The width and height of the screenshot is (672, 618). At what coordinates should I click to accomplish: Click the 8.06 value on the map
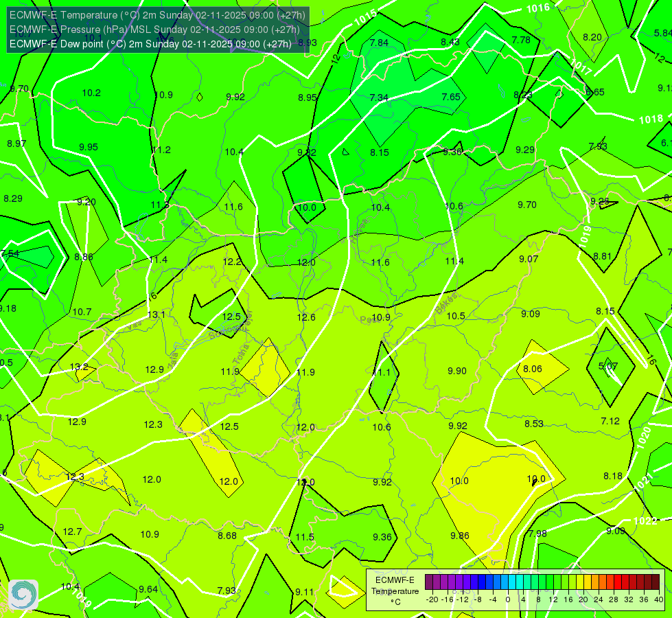pyautogui.click(x=532, y=369)
